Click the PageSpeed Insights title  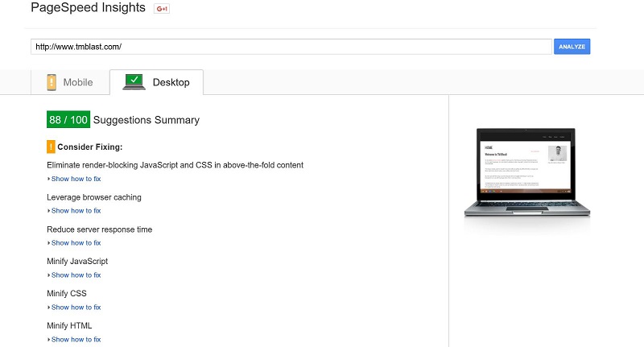[x=88, y=8]
